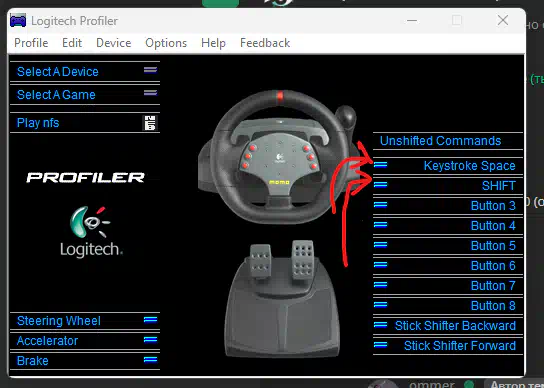Expand the Select A Device list
Screen dimensions: 544x388
(x=85, y=71)
